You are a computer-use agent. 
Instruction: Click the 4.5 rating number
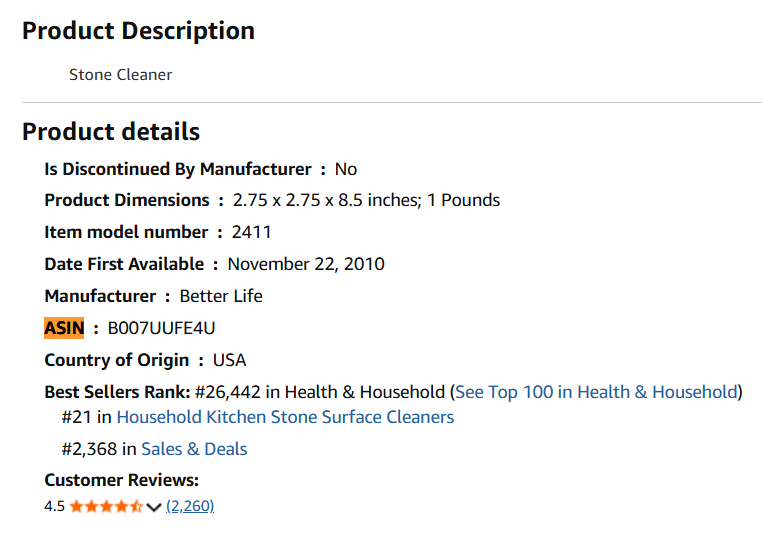[x=54, y=506]
